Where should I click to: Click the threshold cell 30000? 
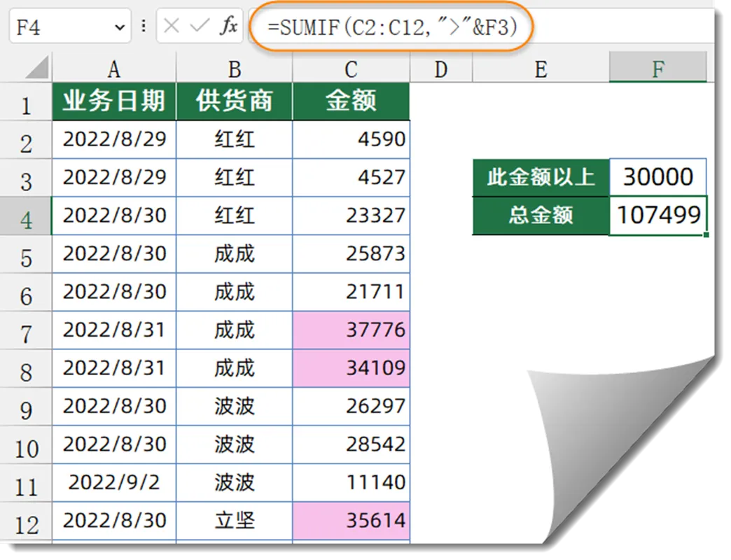(x=657, y=178)
